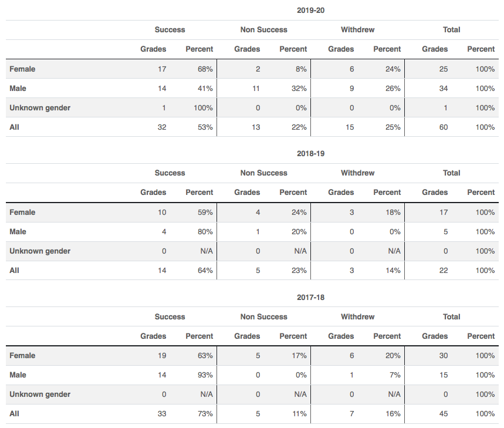Select Female row label in 2019-20 table
This screenshot has width=504, height=428.
22,69
